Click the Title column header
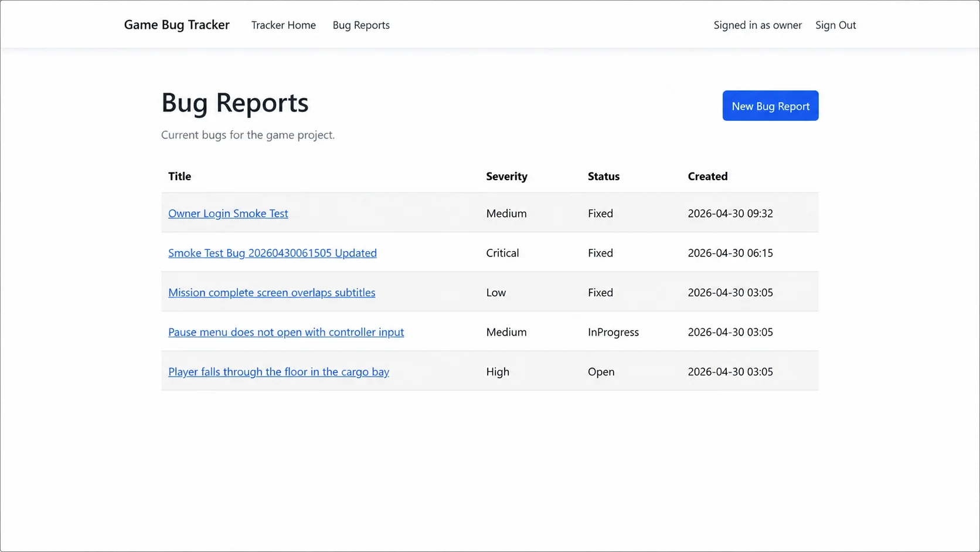The height and width of the screenshot is (552, 980). coord(179,176)
